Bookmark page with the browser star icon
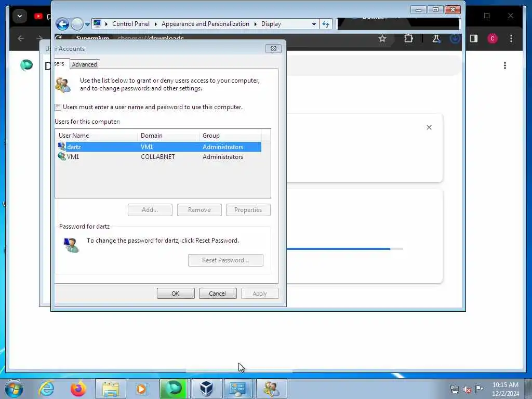 point(382,38)
